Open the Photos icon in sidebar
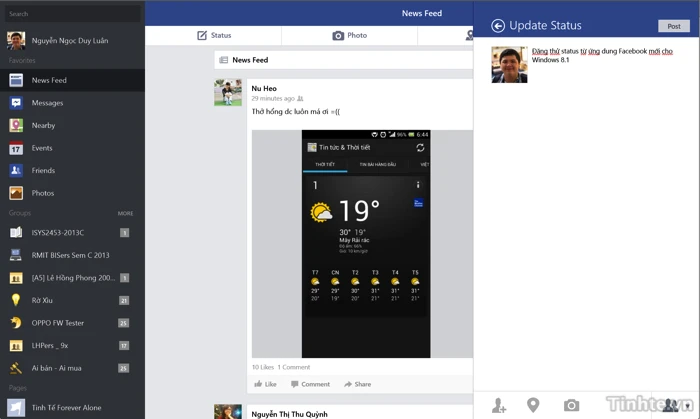 coord(16,193)
